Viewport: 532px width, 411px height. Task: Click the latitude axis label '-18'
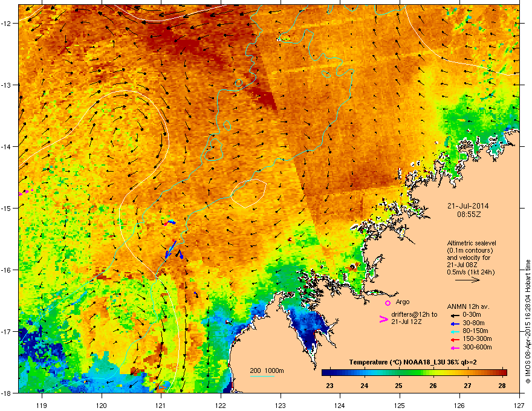7,393
